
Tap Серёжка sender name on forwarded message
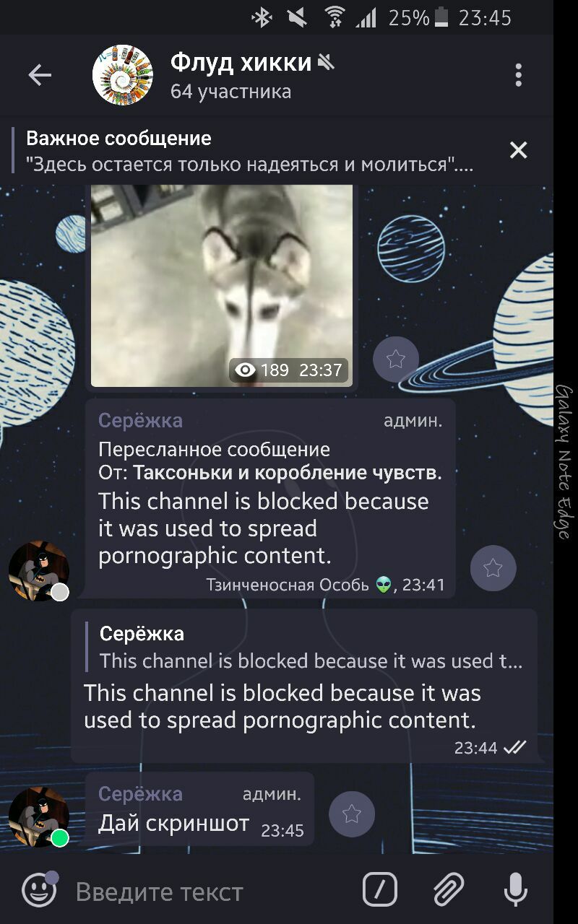coord(140,421)
